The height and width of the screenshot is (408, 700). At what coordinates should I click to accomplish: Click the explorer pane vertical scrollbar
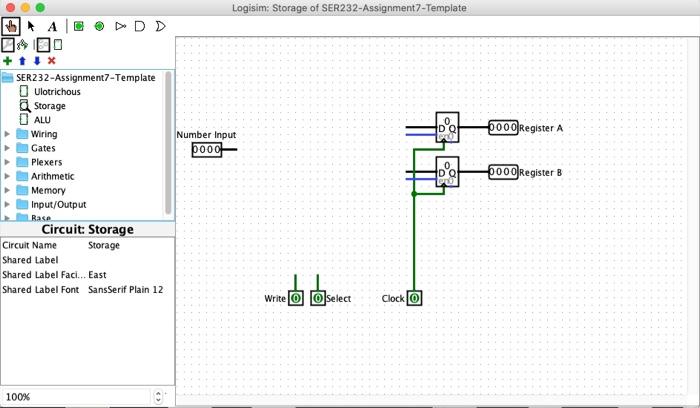pos(168,143)
